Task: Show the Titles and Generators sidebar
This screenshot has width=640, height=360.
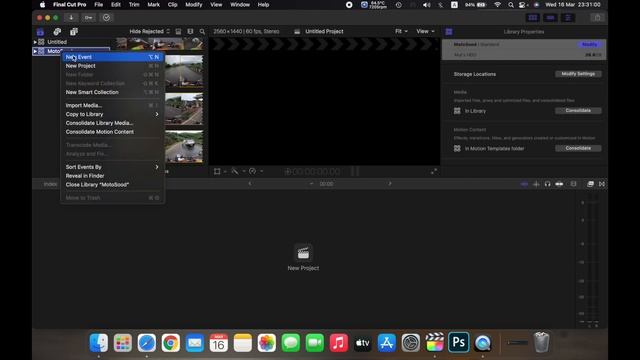Action: (x=73, y=31)
